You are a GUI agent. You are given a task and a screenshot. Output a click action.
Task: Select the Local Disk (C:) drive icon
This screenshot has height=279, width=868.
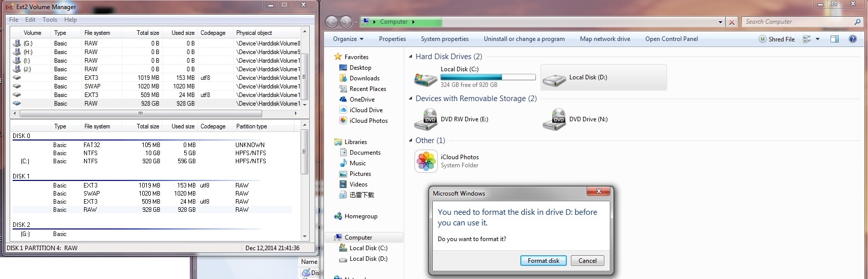426,79
